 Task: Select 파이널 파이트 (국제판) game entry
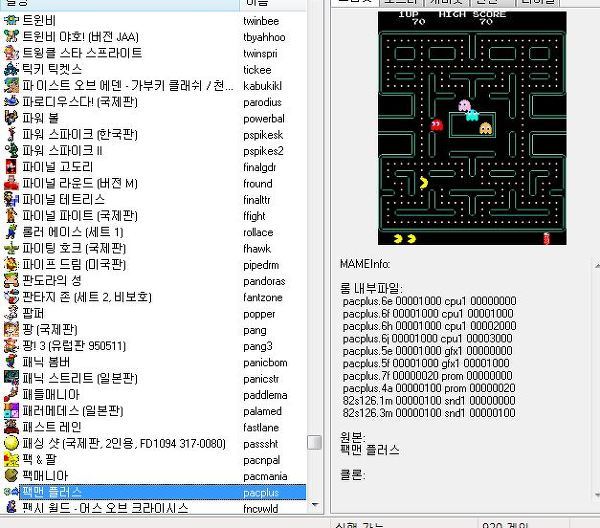(x=80, y=215)
